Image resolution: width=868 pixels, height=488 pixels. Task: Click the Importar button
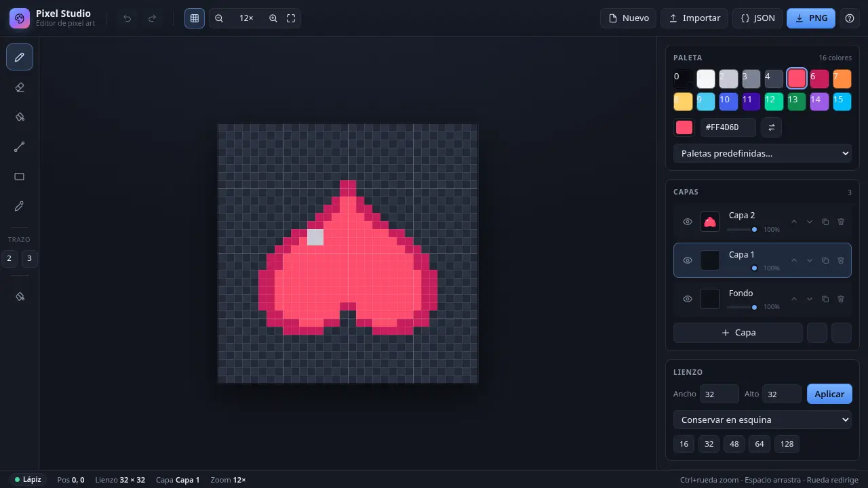pos(694,18)
